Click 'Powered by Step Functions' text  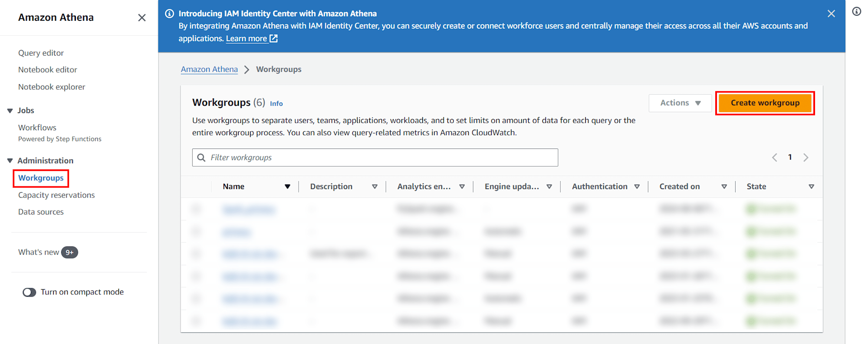click(60, 139)
